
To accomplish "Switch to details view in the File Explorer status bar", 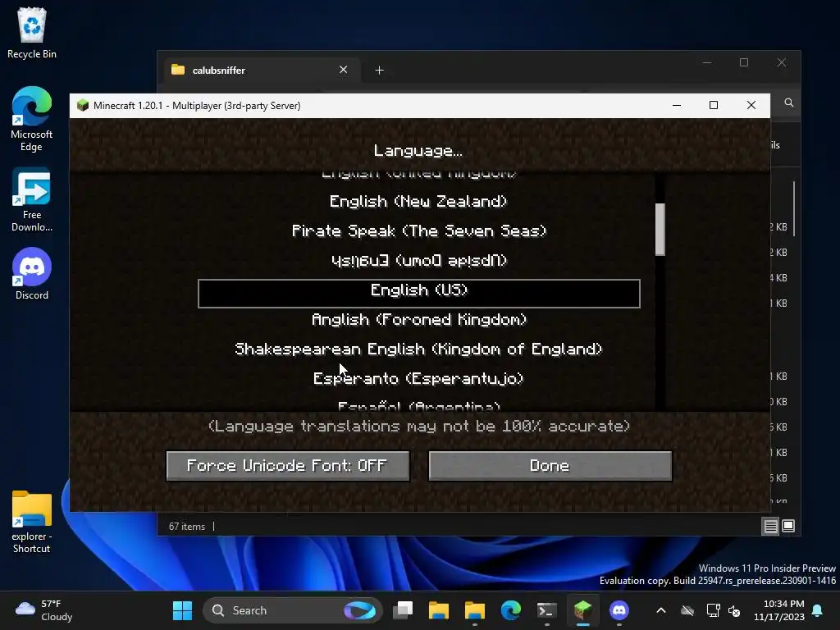I will pyautogui.click(x=770, y=526).
